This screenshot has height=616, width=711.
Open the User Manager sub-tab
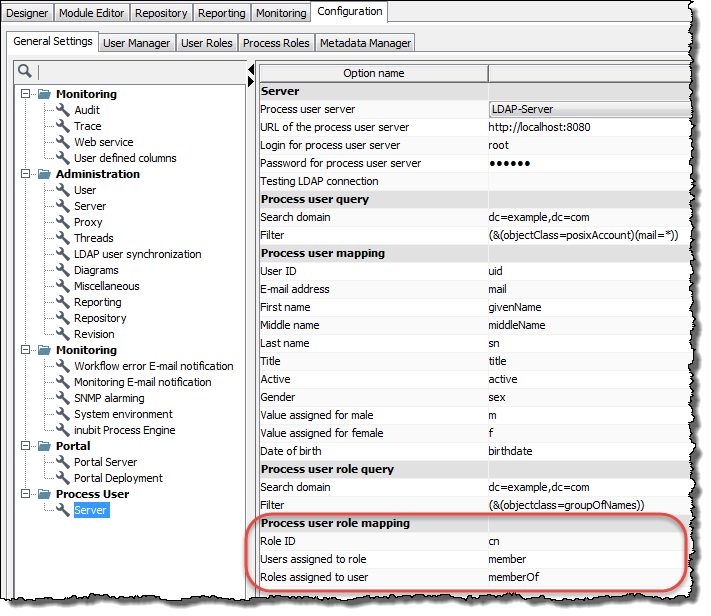[x=136, y=43]
